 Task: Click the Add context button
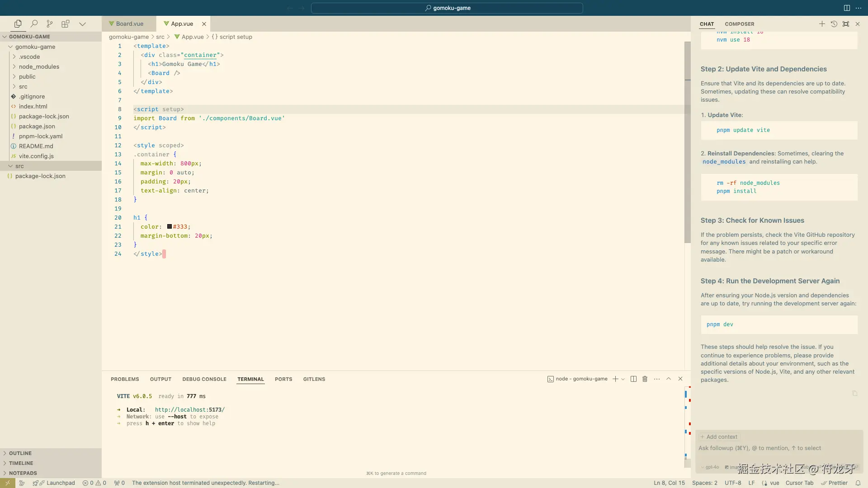click(x=719, y=437)
